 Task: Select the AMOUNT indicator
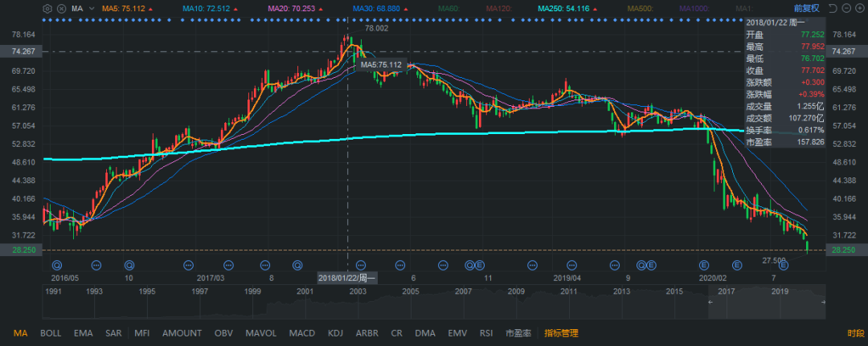click(x=182, y=333)
